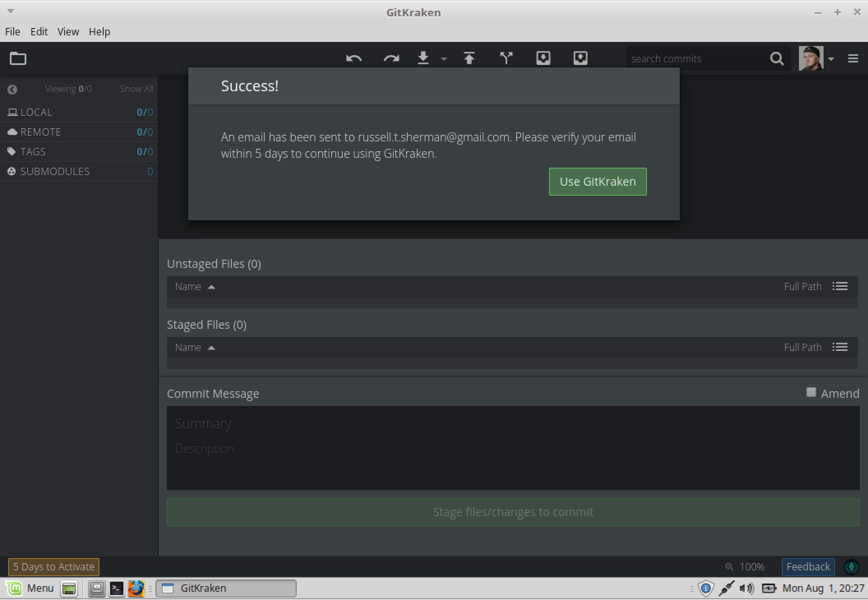Image resolution: width=868 pixels, height=600 pixels.
Task: Expand the SUBMODULES section
Action: 79,171
